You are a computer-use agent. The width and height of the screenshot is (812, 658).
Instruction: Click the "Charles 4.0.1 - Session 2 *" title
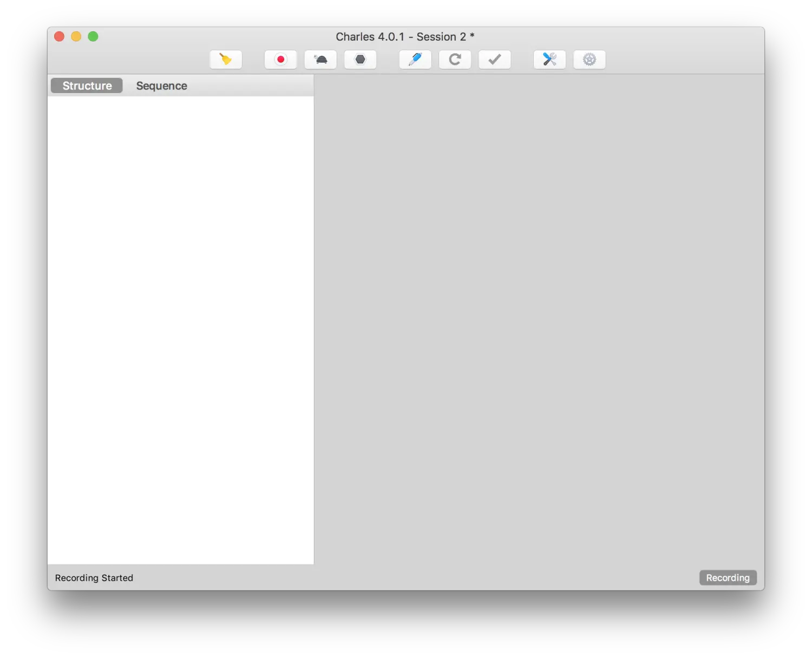[405, 37]
